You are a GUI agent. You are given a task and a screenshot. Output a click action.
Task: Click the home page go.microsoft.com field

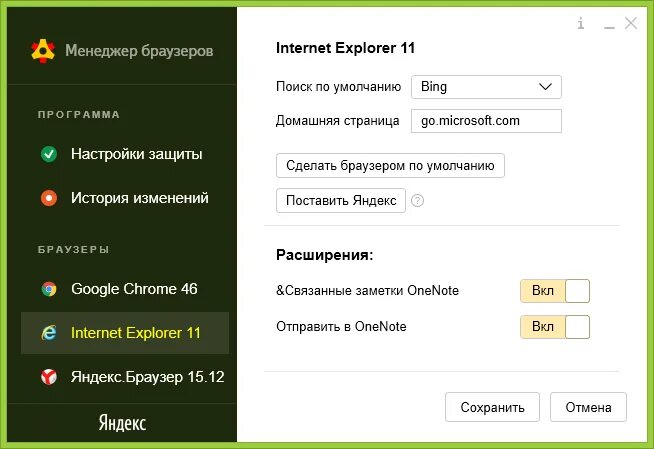pyautogui.click(x=486, y=121)
